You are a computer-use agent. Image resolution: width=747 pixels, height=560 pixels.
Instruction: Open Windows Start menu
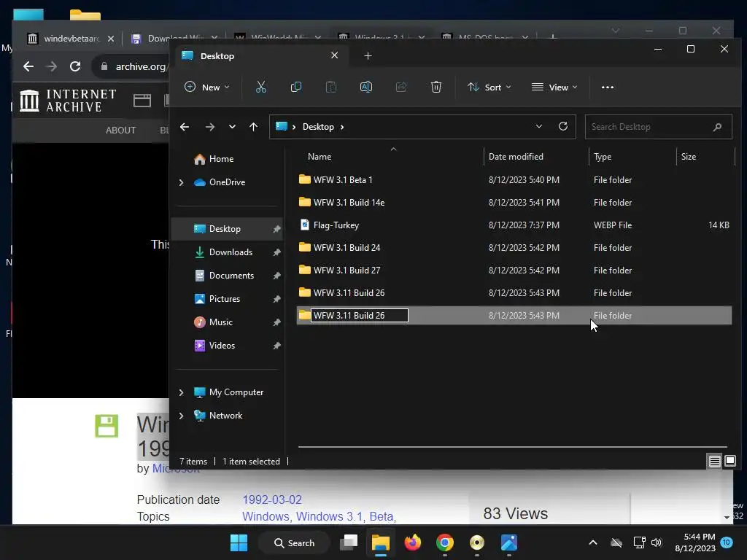[239, 542]
